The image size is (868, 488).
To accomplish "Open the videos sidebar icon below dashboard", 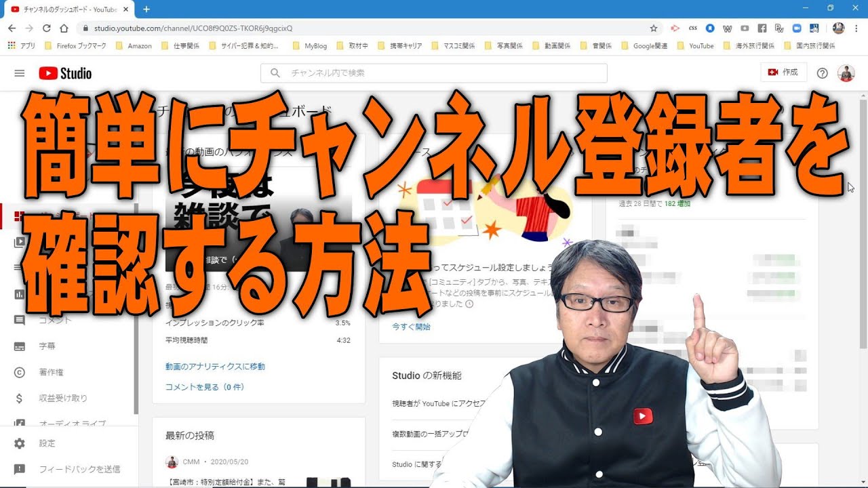I will click(20, 242).
